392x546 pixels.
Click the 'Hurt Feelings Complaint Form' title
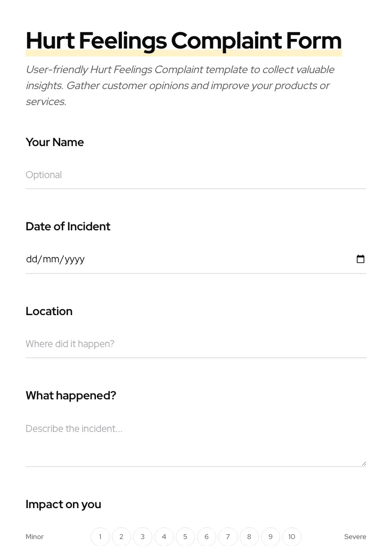tap(183, 40)
